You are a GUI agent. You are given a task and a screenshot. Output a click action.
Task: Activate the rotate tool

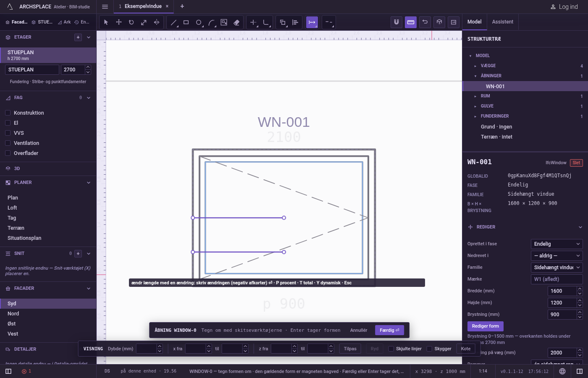(131, 22)
